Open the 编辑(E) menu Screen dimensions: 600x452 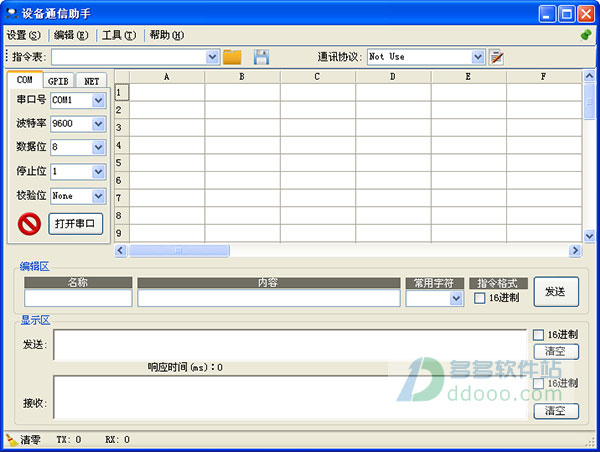coord(71,35)
